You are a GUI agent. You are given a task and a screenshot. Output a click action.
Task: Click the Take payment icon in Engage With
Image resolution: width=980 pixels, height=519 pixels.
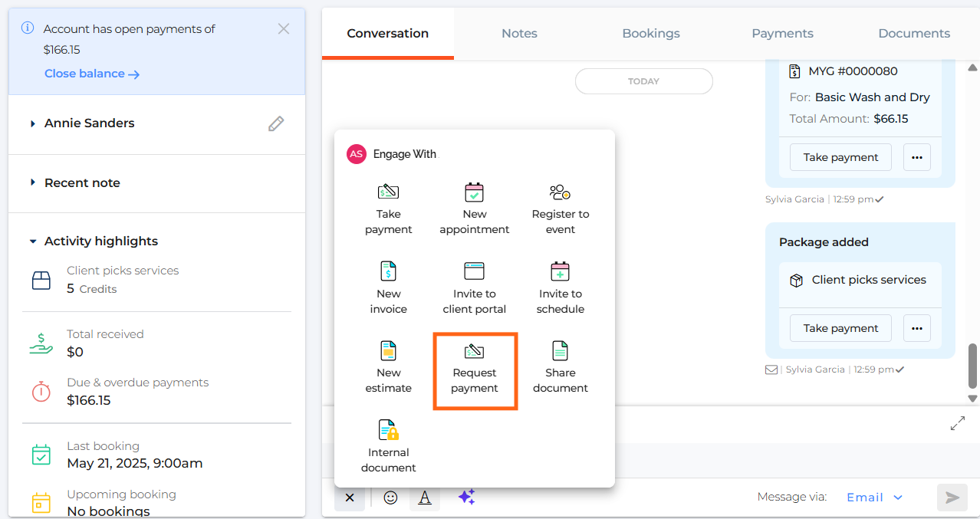tap(389, 192)
